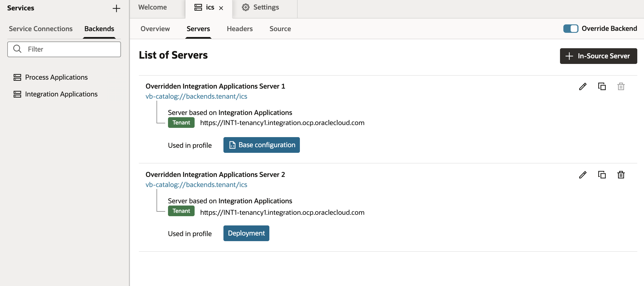Select the Process Applications backend icon
The height and width of the screenshot is (286, 644).
pyautogui.click(x=17, y=77)
